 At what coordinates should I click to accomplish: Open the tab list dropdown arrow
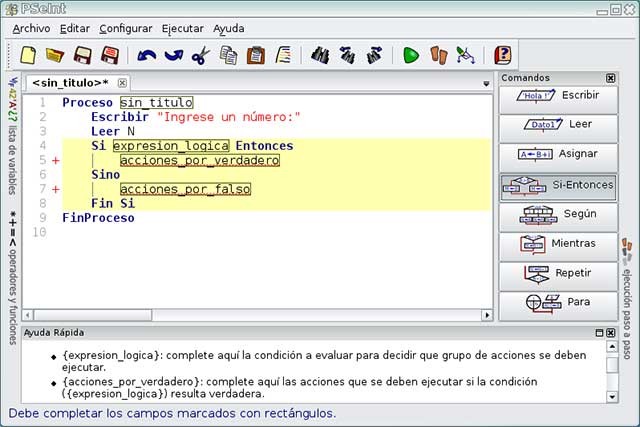pos(486,82)
